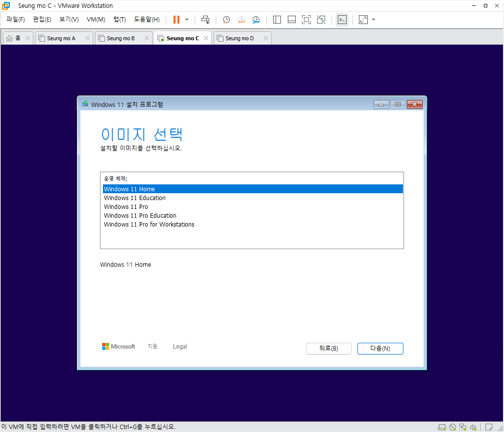Screen dimensions: 504x432
Task: Minimize the Windows 11 setup dialog
Action: 381,104
